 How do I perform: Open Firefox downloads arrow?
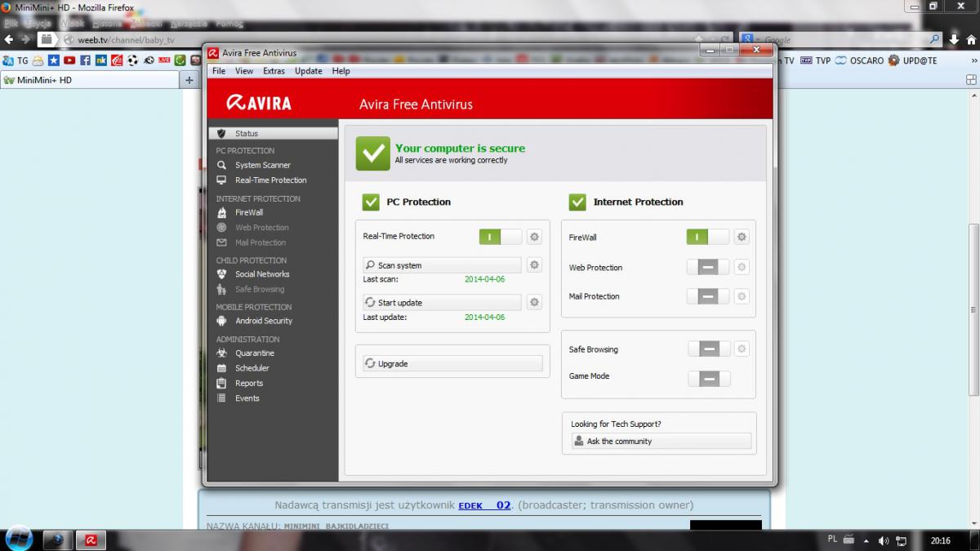point(953,38)
